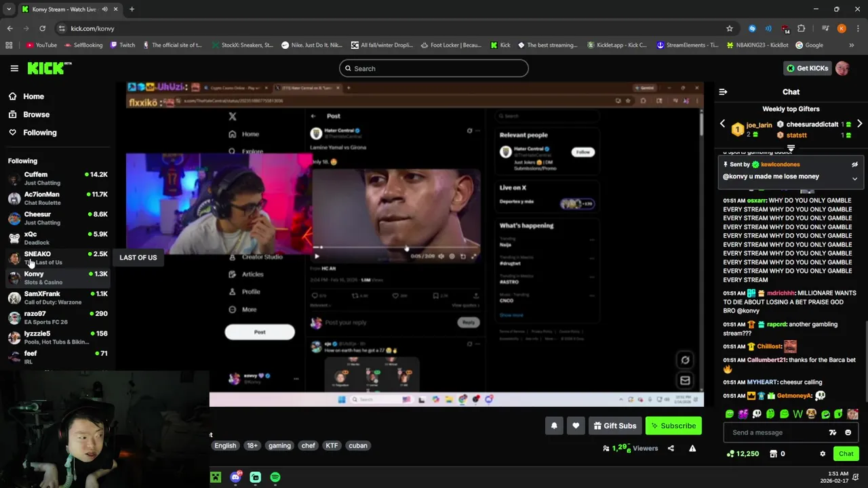The width and height of the screenshot is (868, 488).
Task: Open the YouTube bookmark
Action: [x=41, y=45]
